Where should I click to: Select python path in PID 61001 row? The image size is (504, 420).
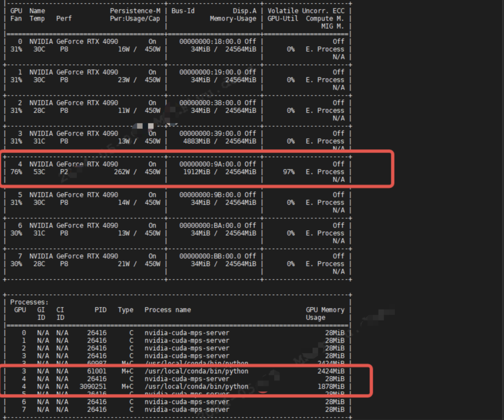(x=196, y=372)
